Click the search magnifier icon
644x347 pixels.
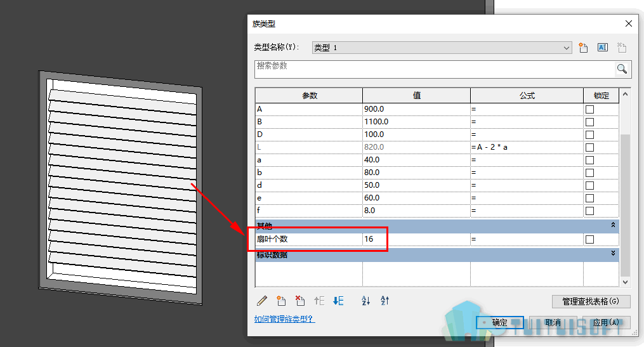pyautogui.click(x=622, y=69)
